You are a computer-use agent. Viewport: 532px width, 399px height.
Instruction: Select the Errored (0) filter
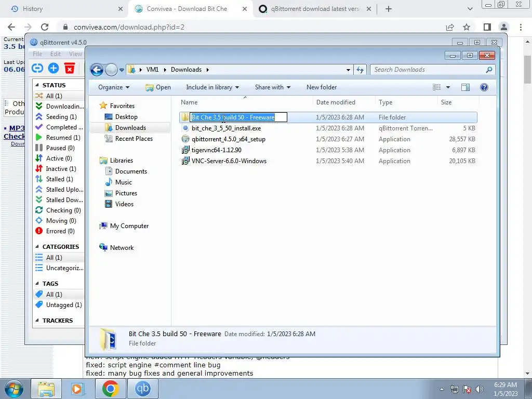[59, 231]
